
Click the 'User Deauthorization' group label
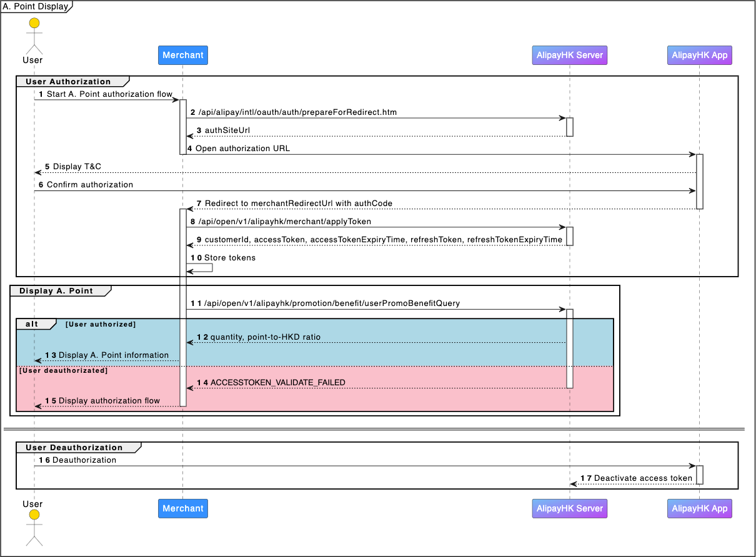[x=74, y=447]
